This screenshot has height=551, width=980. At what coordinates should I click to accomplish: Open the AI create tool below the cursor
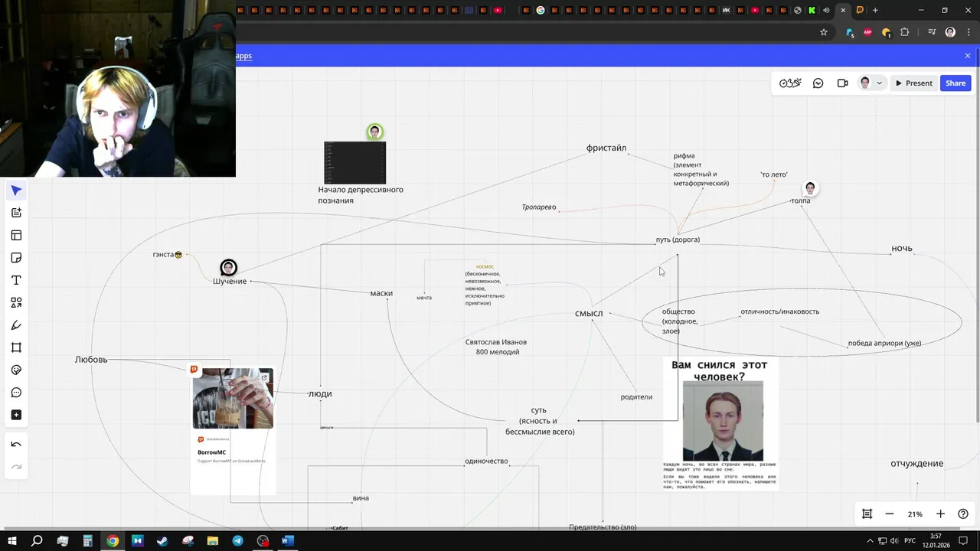click(16, 213)
